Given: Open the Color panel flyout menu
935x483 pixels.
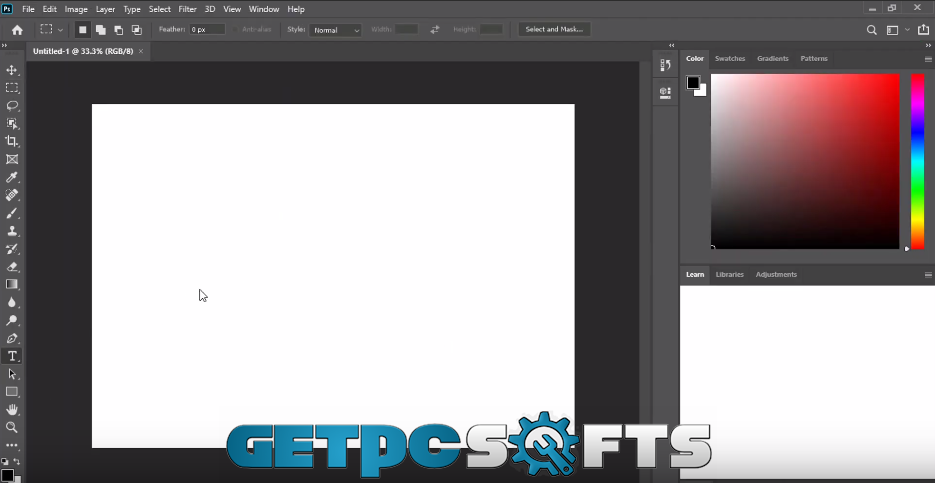Looking at the screenshot, I should [928, 59].
